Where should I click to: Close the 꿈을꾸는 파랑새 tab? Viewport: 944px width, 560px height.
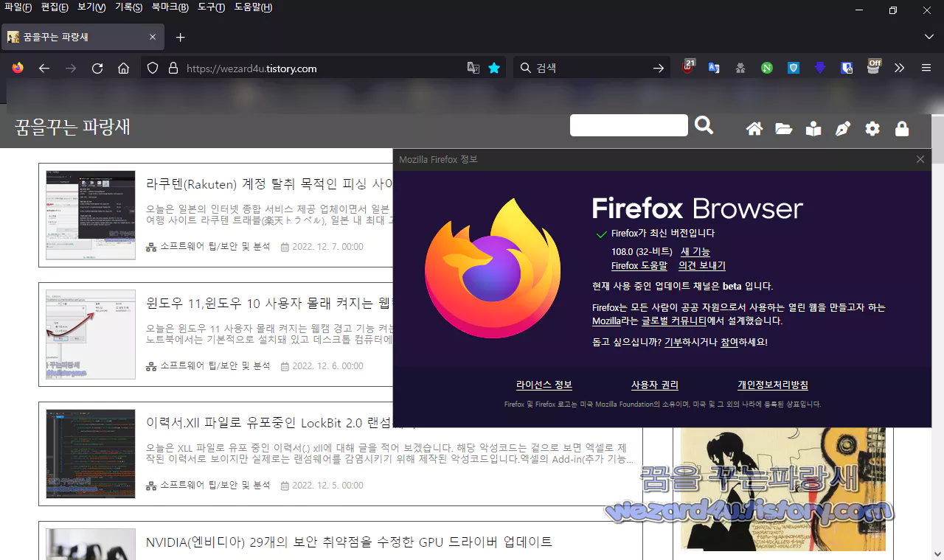(153, 37)
